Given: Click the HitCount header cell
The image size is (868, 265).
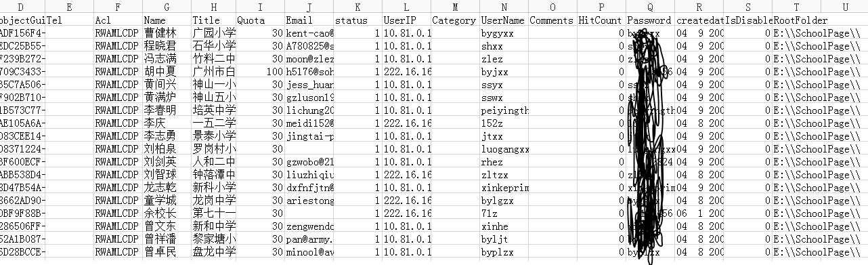Looking at the screenshot, I should pyautogui.click(x=601, y=20).
